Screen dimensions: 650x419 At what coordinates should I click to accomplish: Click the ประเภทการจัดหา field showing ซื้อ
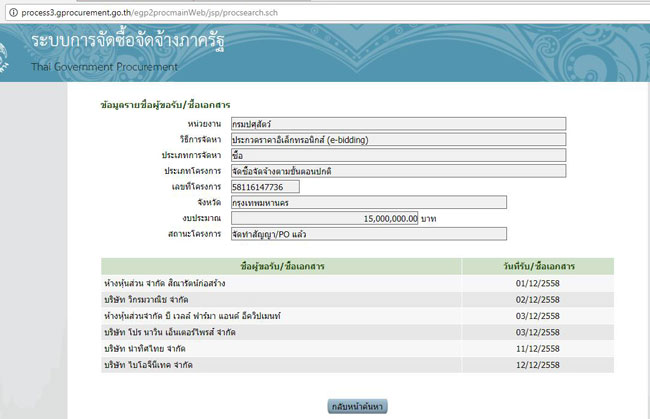tap(397, 155)
